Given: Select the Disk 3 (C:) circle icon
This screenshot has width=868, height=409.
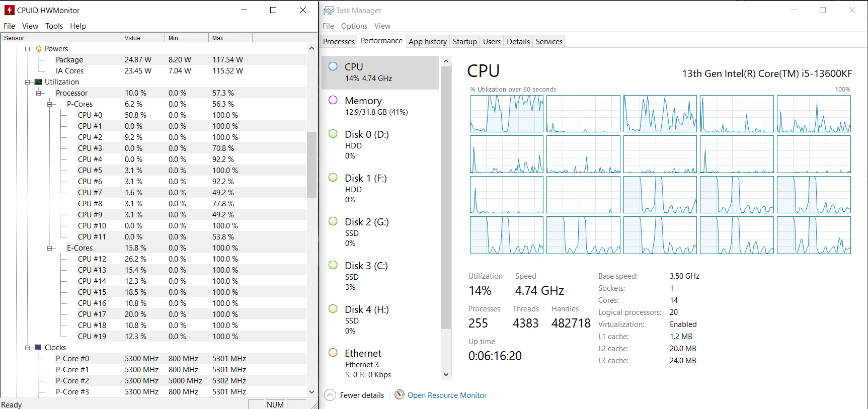Looking at the screenshot, I should [333, 265].
